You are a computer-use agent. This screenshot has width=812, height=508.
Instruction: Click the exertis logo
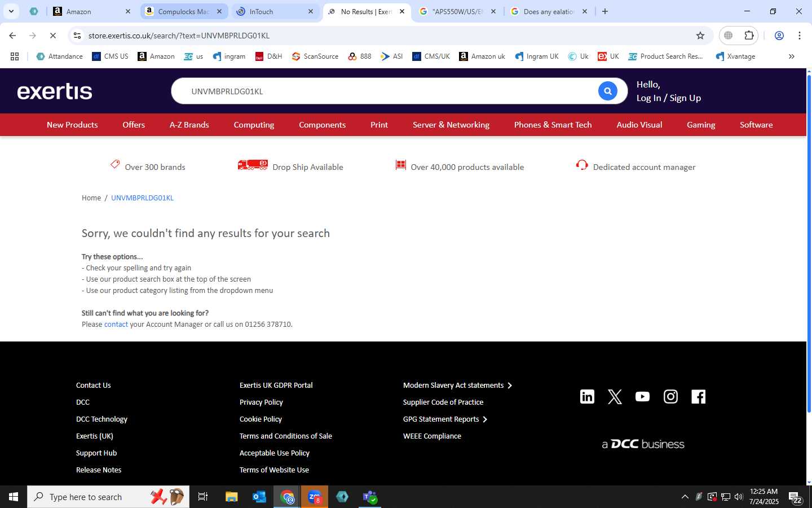coord(55,91)
